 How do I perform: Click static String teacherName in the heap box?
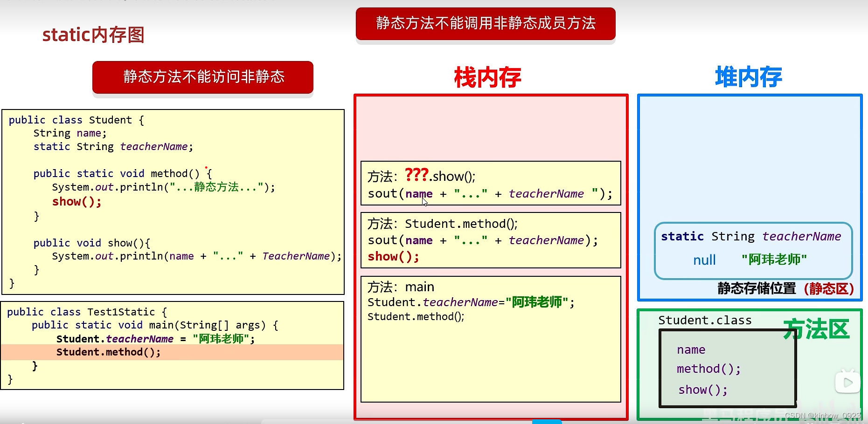click(751, 237)
